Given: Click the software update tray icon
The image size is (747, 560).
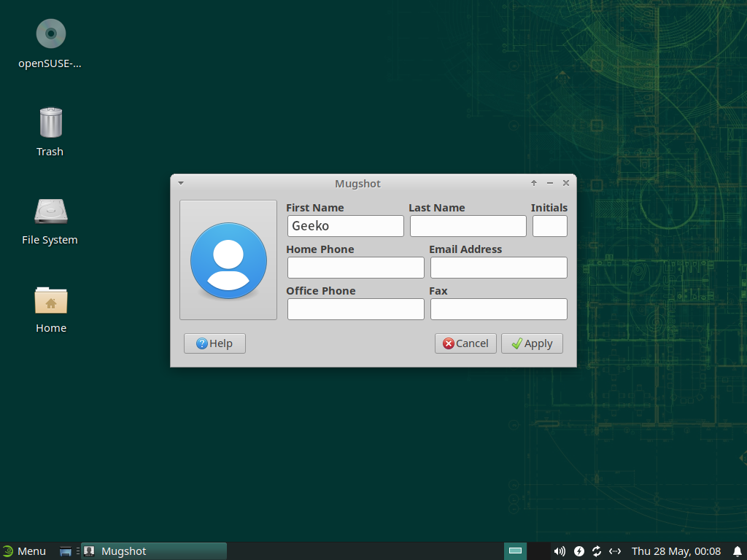Looking at the screenshot, I should tap(597, 551).
